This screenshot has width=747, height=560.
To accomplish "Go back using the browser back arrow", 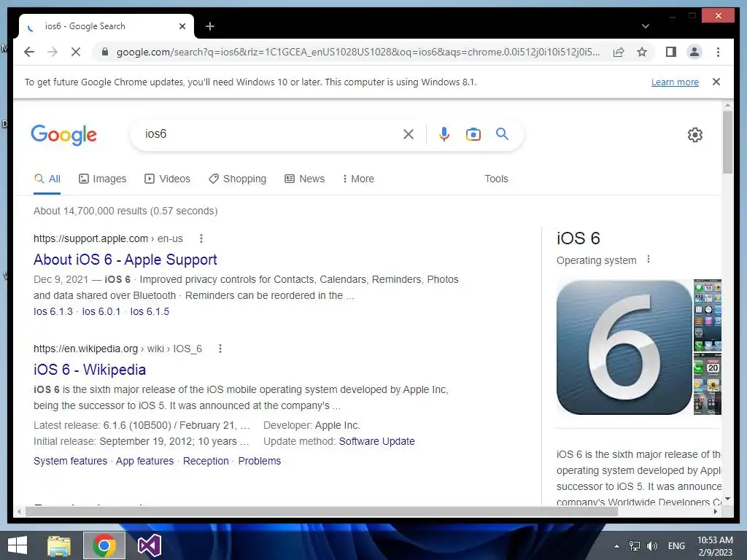I will [29, 52].
